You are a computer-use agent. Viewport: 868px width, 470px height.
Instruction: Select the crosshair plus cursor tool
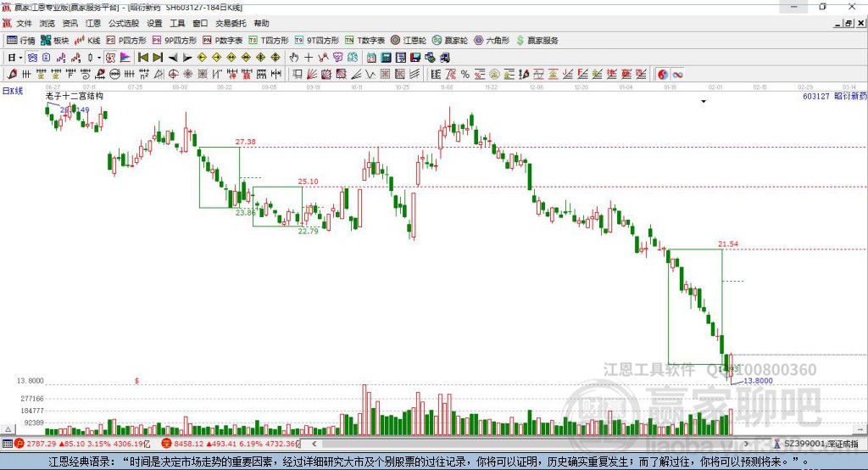click(309, 57)
